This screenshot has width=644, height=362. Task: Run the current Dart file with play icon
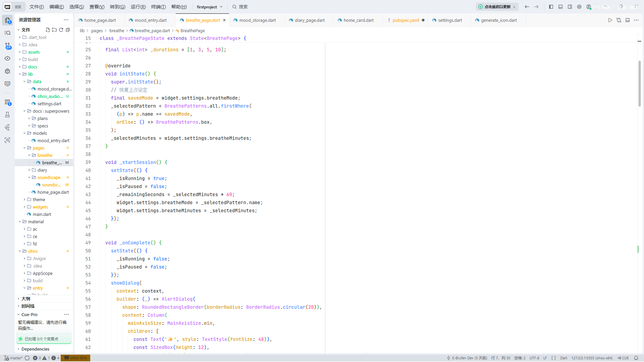pyautogui.click(x=610, y=20)
